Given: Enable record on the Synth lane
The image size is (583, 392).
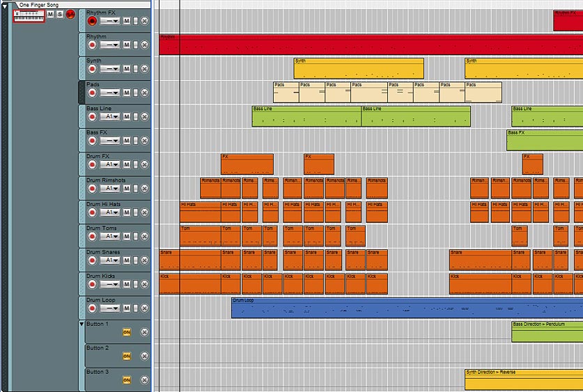Looking at the screenshot, I should coord(92,69).
